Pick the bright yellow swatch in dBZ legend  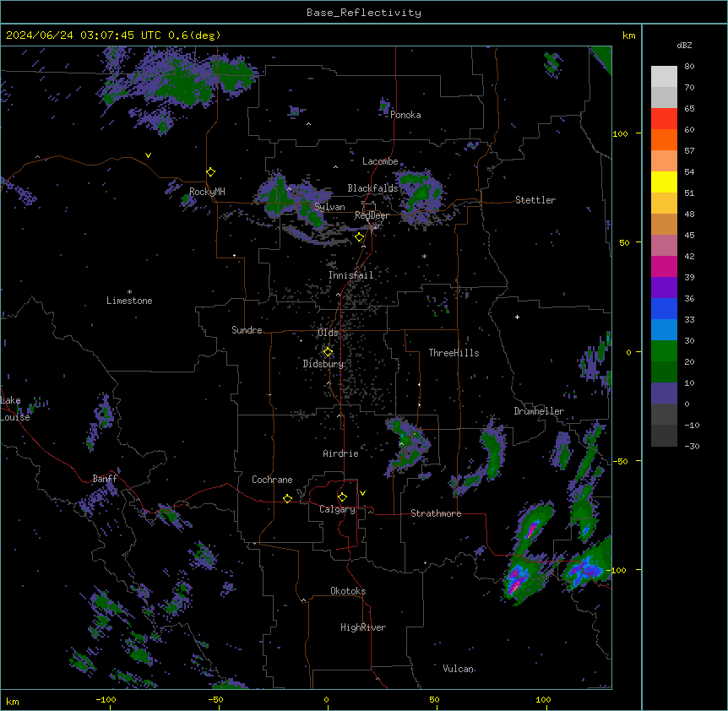664,182
